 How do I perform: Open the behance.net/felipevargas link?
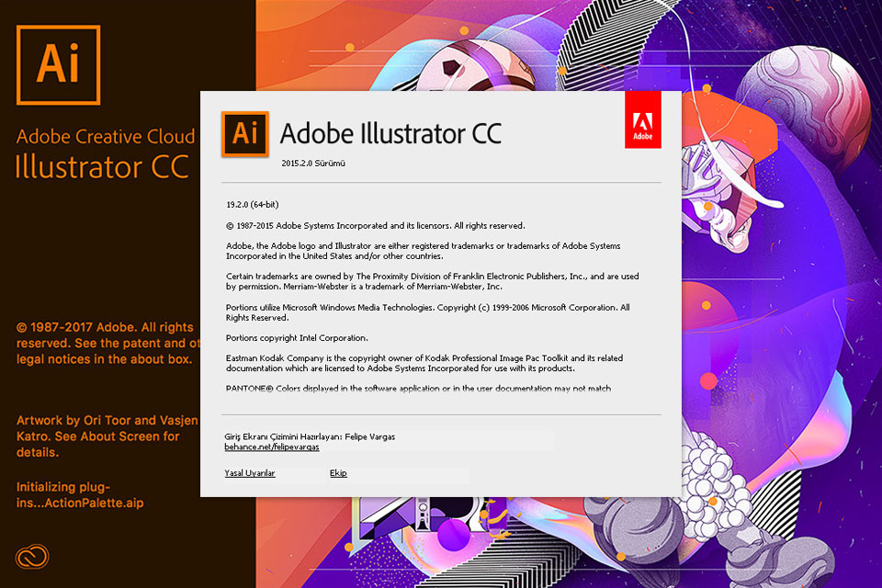(271, 447)
